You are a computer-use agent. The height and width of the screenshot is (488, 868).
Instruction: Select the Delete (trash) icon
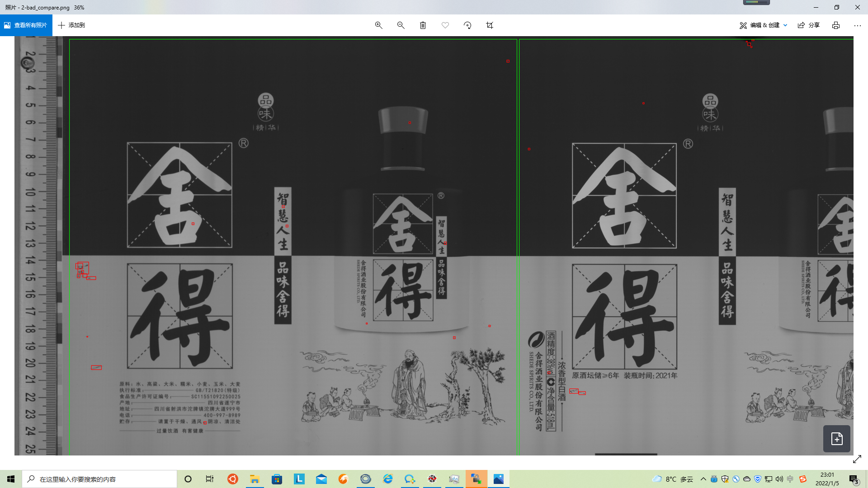(423, 25)
